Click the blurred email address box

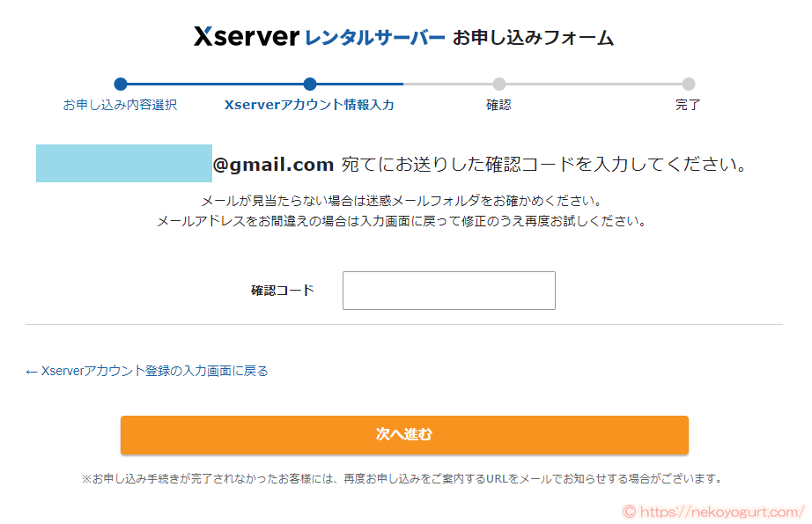click(x=123, y=161)
